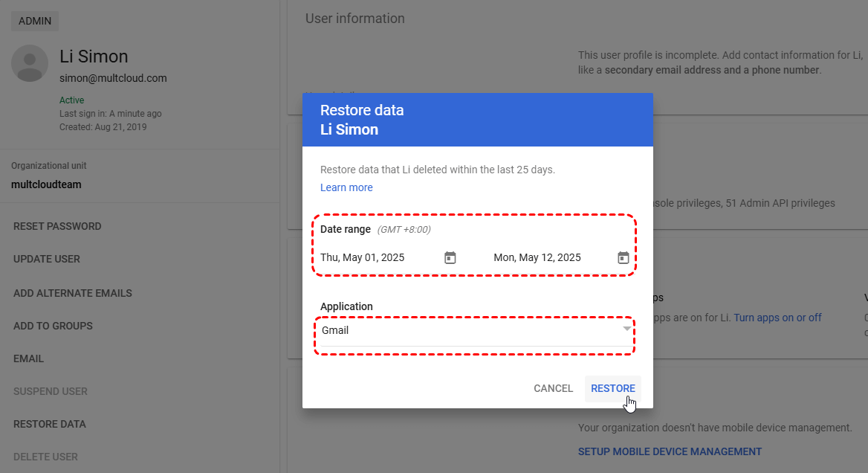This screenshot has height=473, width=868.
Task: Select the end date Mon, May 12, 2025
Action: (x=537, y=257)
